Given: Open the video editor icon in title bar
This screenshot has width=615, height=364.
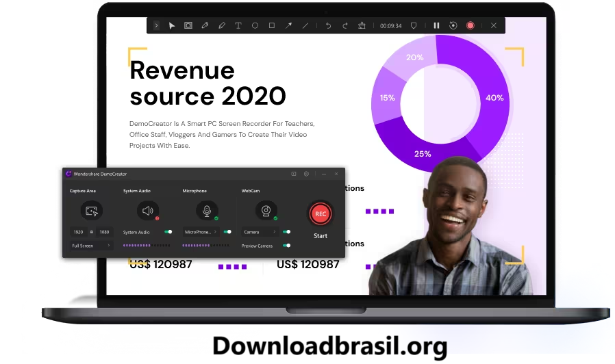Looking at the screenshot, I should tap(293, 174).
